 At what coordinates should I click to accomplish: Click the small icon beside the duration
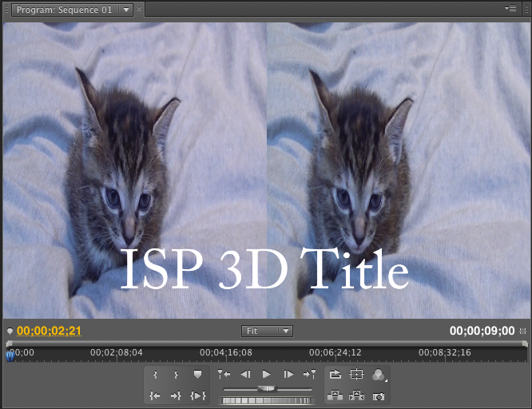[x=523, y=332]
